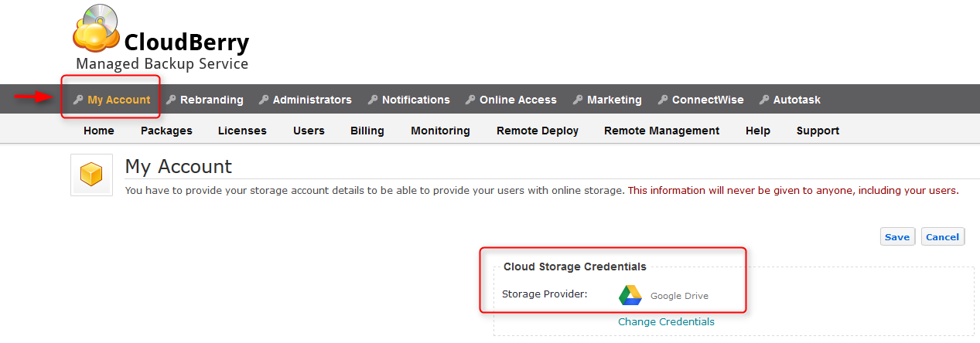The width and height of the screenshot is (980, 343).
Task: Click the Change Credentials link
Action: click(666, 321)
